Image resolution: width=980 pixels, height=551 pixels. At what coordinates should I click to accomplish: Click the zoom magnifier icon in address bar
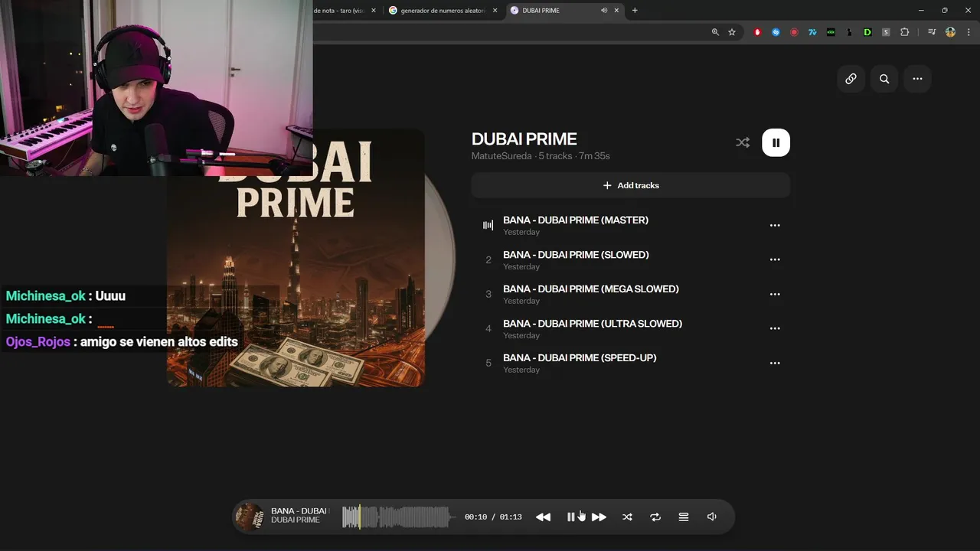click(715, 32)
